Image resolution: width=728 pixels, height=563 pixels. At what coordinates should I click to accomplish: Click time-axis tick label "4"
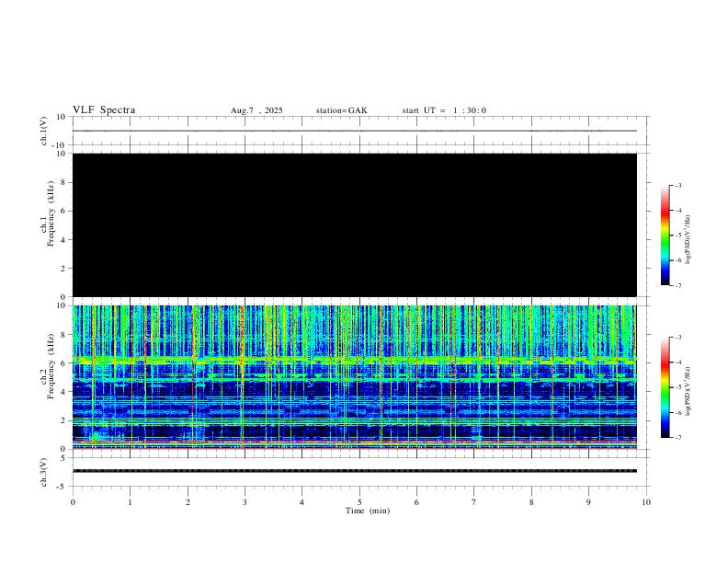pos(301,502)
